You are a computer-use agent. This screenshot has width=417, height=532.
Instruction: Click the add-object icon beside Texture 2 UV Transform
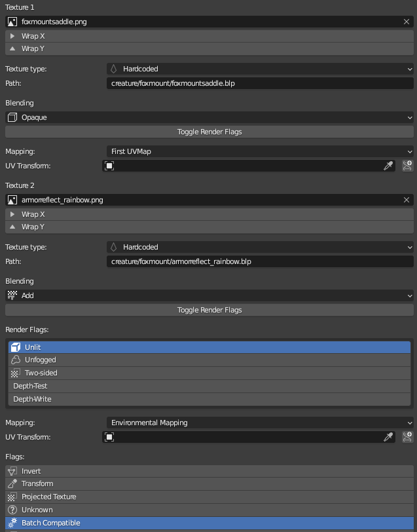pos(408,438)
